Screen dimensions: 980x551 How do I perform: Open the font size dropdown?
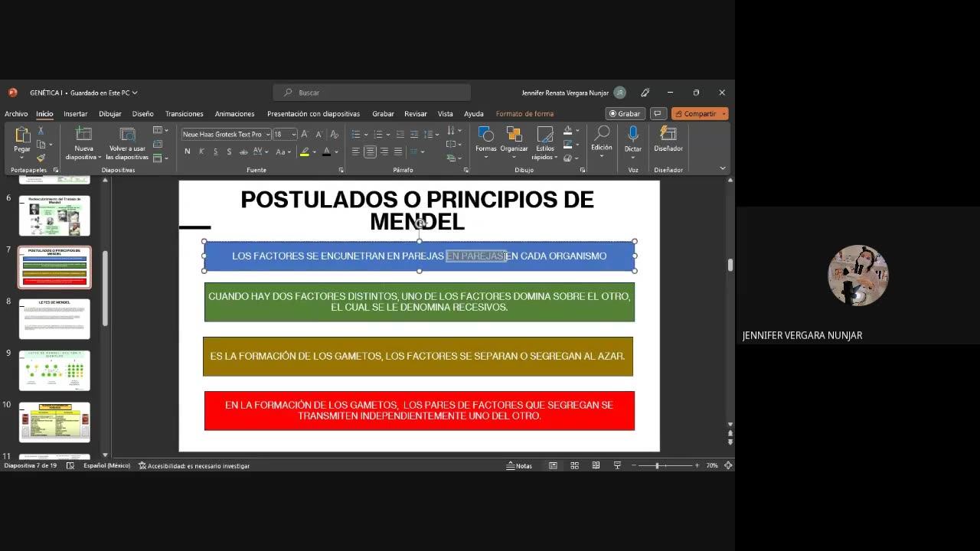(x=293, y=135)
